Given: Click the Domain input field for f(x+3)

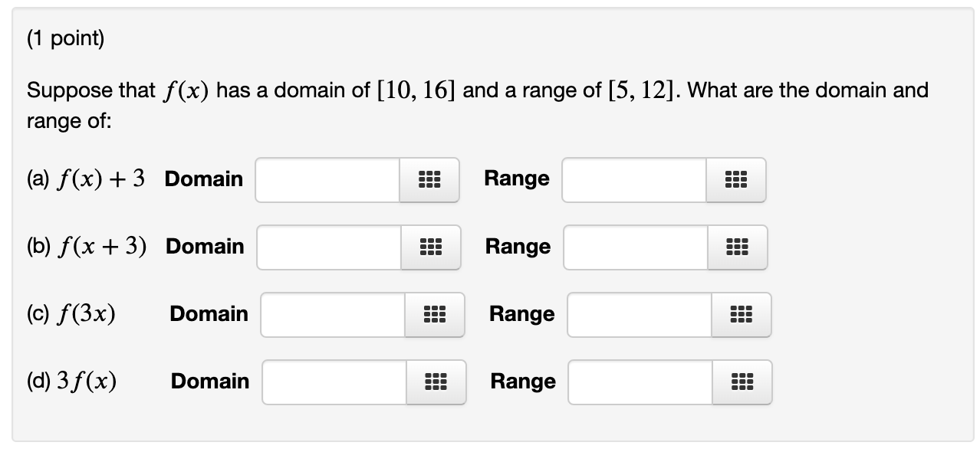Looking at the screenshot, I should (328, 247).
